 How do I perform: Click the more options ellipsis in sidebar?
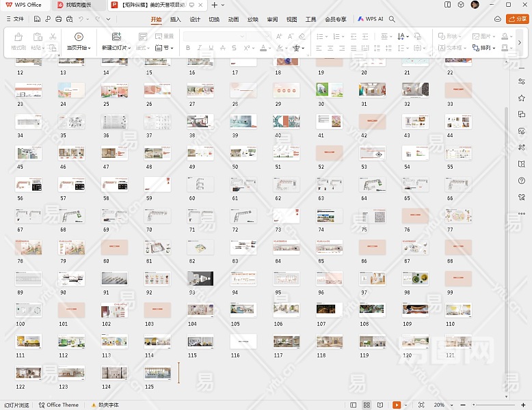point(522,213)
